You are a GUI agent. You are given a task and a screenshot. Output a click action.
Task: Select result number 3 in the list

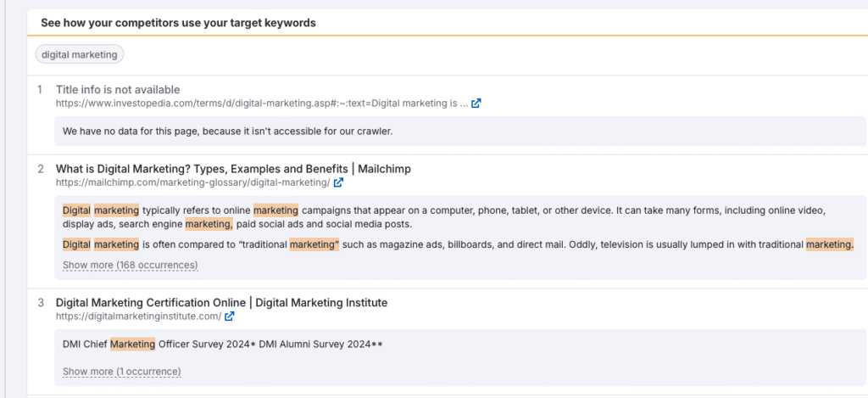click(x=40, y=302)
